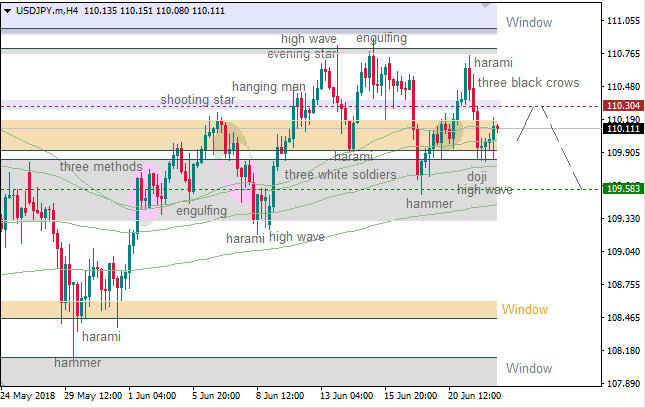The height and width of the screenshot is (408, 645).
Task: Click the "hanging man" pattern label
Action: coord(268,87)
